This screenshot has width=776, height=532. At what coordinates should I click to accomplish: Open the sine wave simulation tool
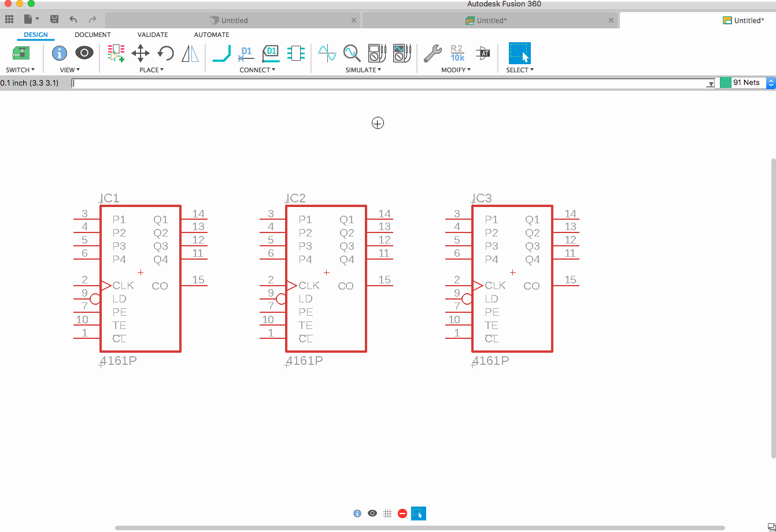click(327, 54)
